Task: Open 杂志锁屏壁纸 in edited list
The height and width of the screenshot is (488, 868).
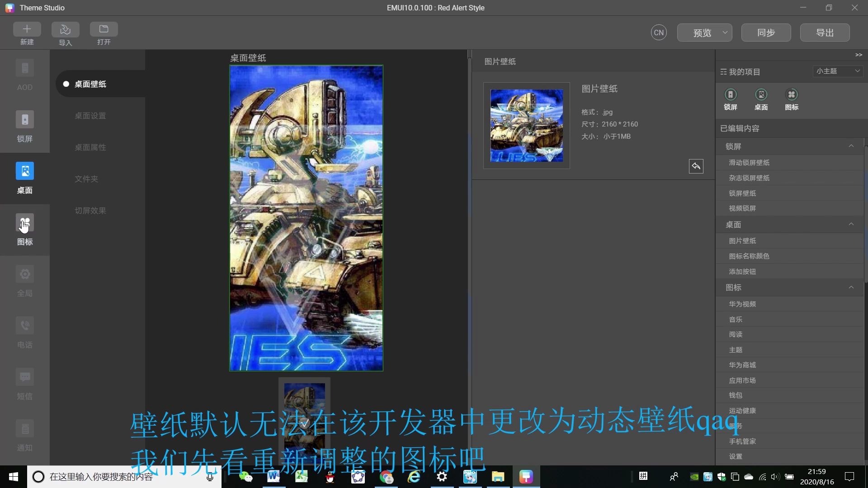Action: [x=789, y=178]
